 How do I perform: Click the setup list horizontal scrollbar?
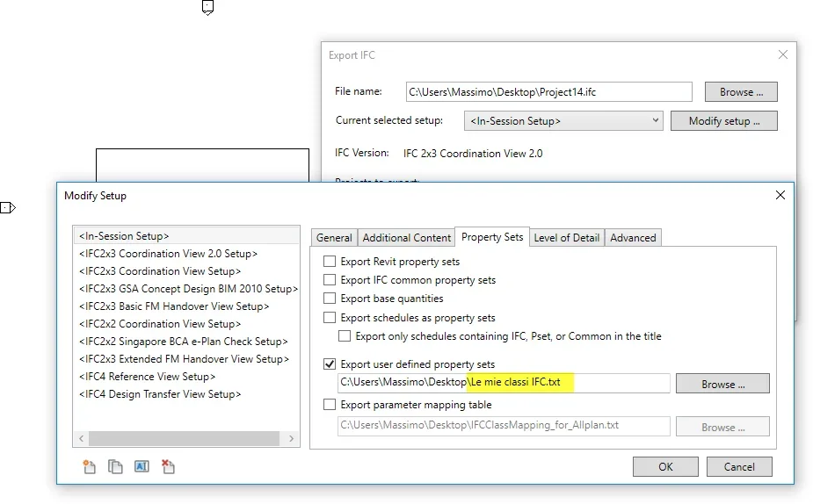(184, 438)
